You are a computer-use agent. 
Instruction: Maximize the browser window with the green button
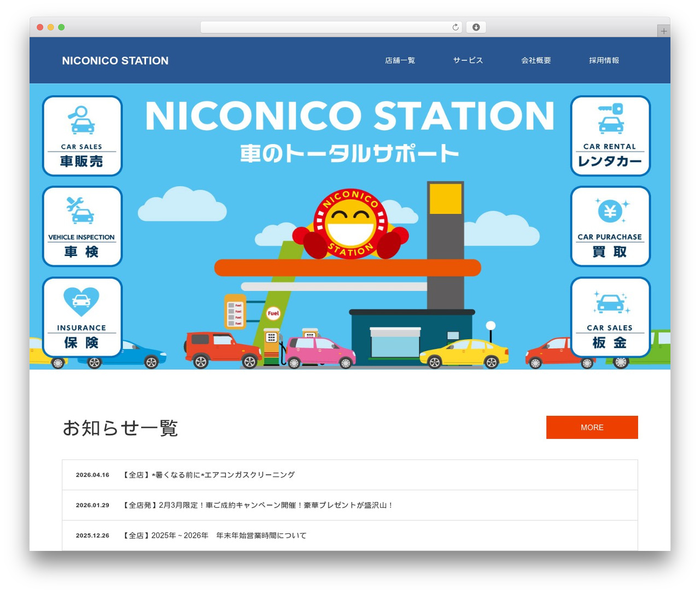coord(61,27)
